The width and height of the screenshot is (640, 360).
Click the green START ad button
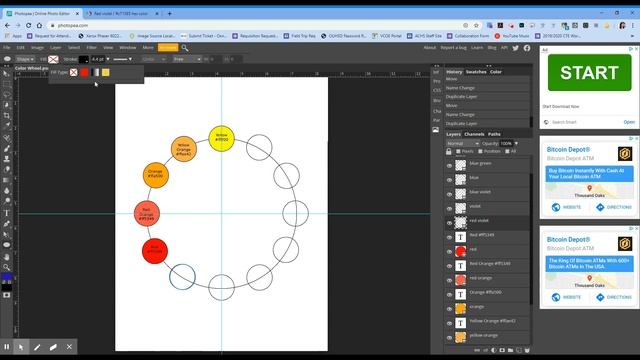tap(589, 73)
